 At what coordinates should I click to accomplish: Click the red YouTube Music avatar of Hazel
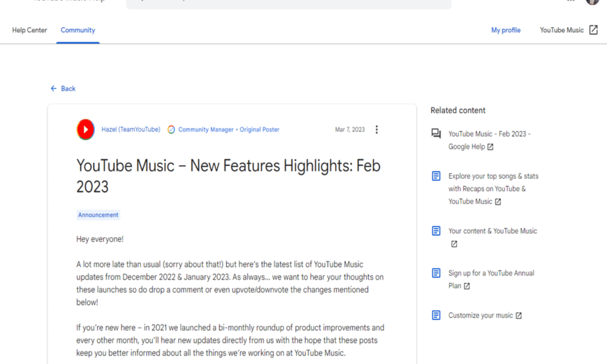pos(86,130)
